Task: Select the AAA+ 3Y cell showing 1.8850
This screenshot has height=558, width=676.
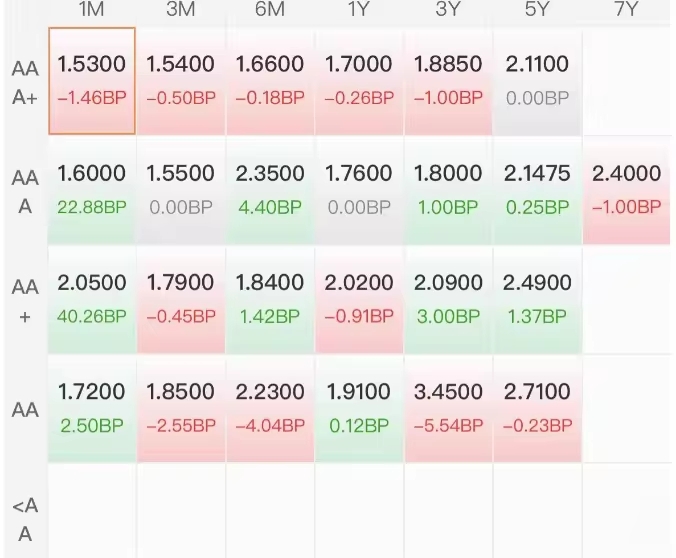Action: tap(448, 80)
